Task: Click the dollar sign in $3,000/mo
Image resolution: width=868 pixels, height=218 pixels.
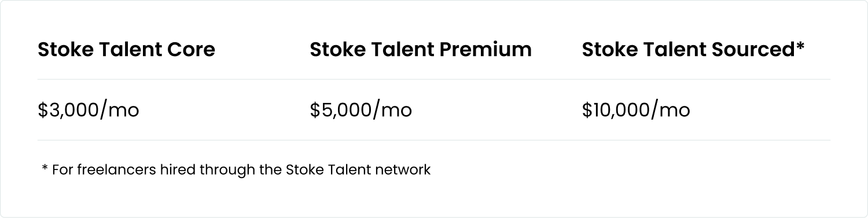Action: 43,110
